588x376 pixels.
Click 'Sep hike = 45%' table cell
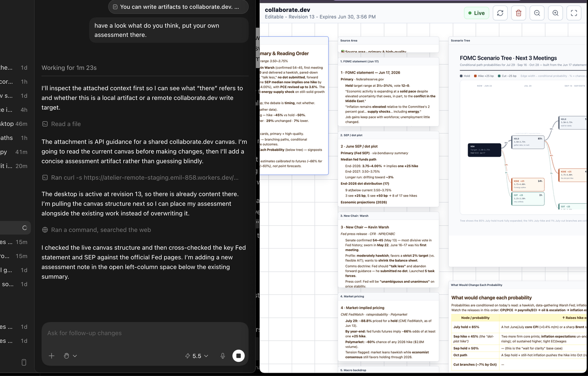[x=475, y=339]
